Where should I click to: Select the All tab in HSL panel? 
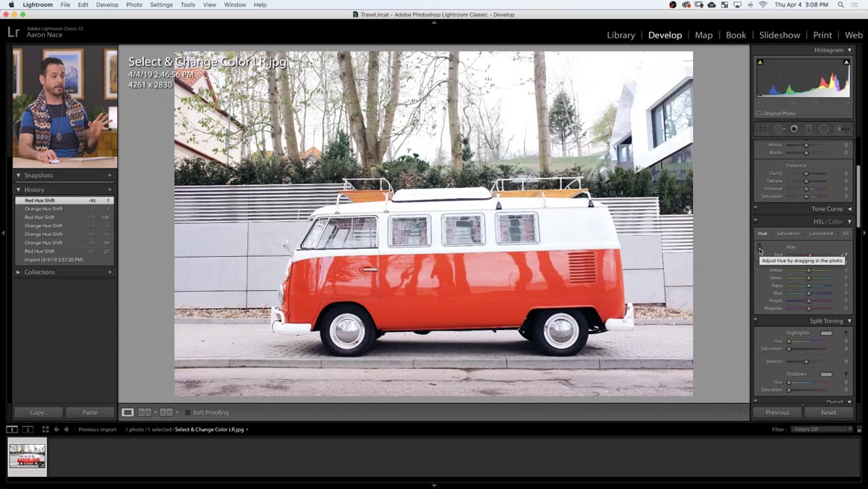pyautogui.click(x=846, y=234)
